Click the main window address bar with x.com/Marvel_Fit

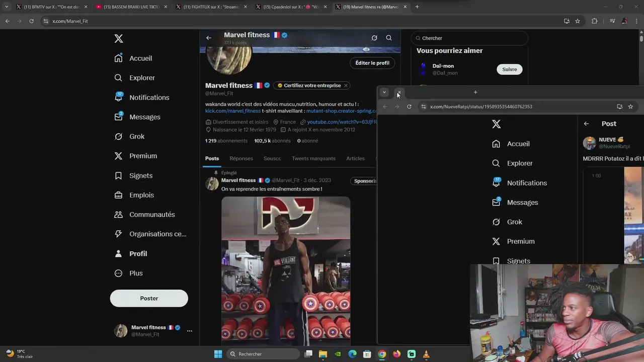[x=302, y=21]
